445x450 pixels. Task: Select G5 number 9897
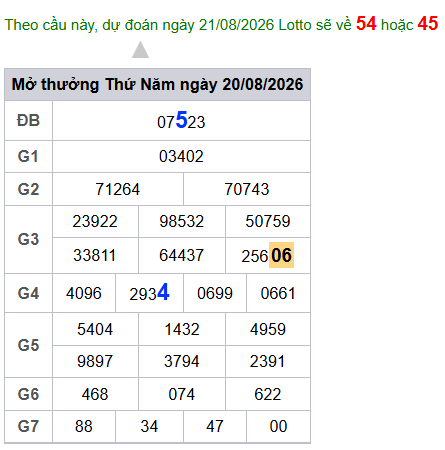pyautogui.click(x=95, y=361)
